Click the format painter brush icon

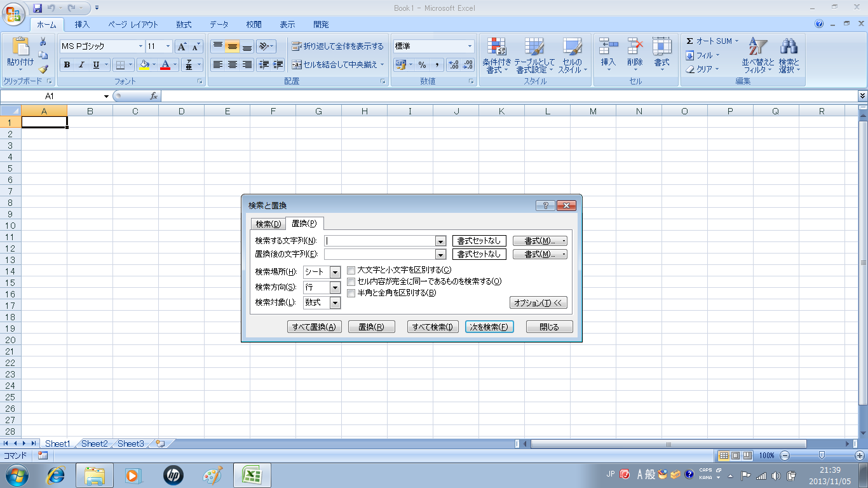pyautogui.click(x=43, y=69)
